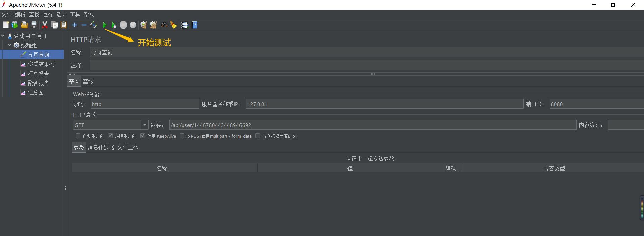Click the vertical split pane divider handle

[66, 188]
